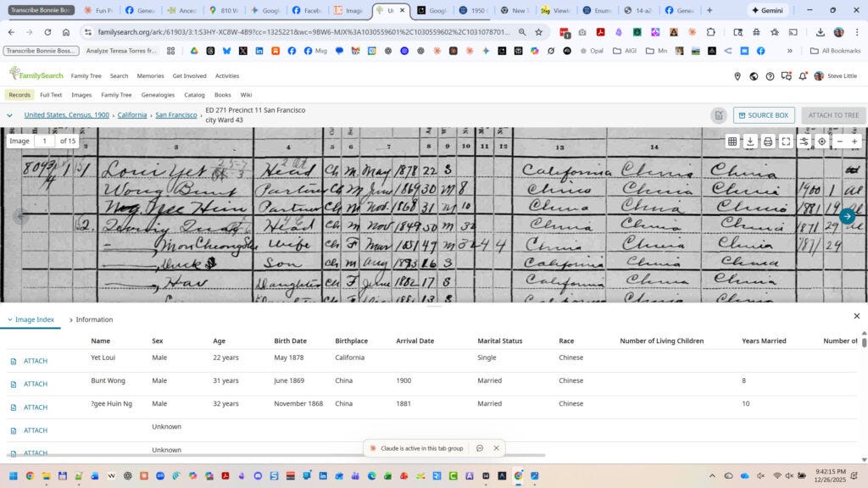Image resolution: width=868 pixels, height=488 pixels.
Task: Switch to the Catalog tab
Action: click(194, 95)
